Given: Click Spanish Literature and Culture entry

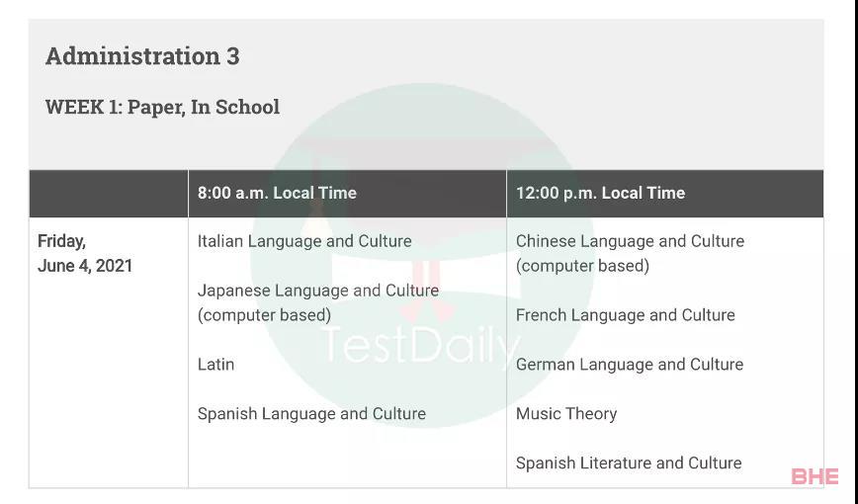Looking at the screenshot, I should tap(629, 462).
